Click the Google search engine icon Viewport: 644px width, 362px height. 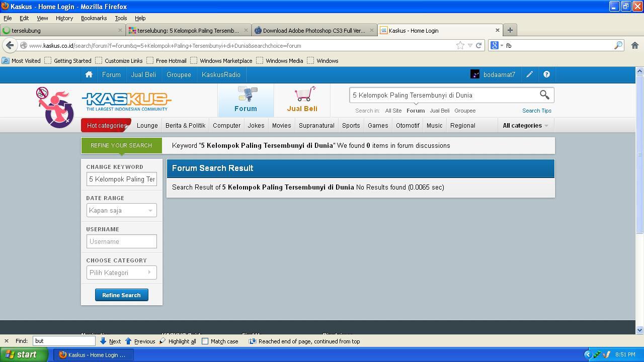click(494, 45)
